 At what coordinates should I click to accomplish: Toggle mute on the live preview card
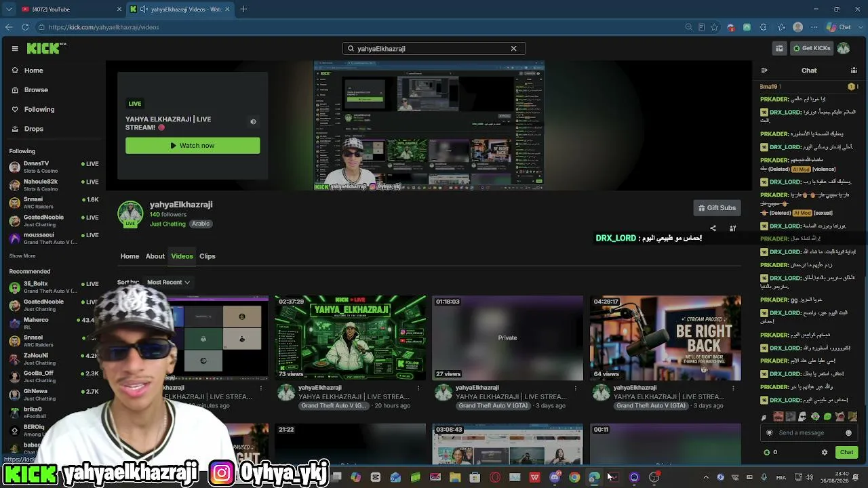coord(253,122)
